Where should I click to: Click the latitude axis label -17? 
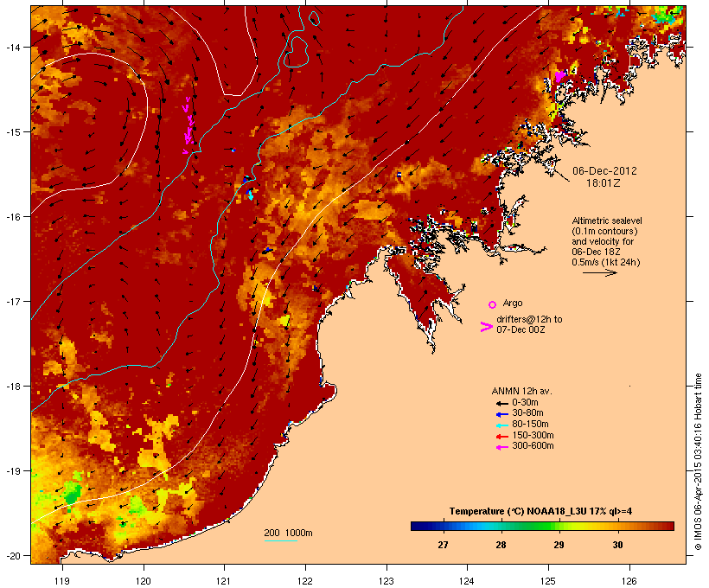13,301
